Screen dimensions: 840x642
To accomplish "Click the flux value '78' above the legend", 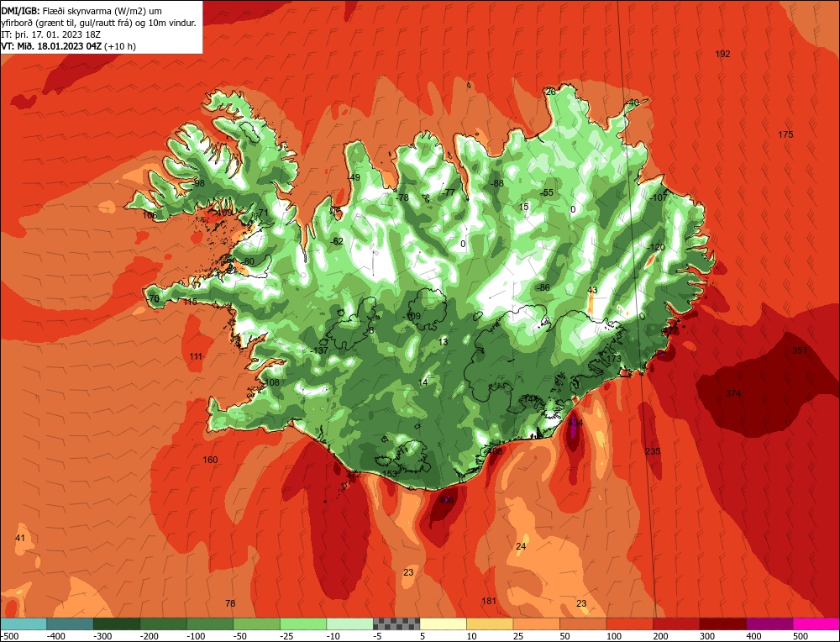I will 230,603.
